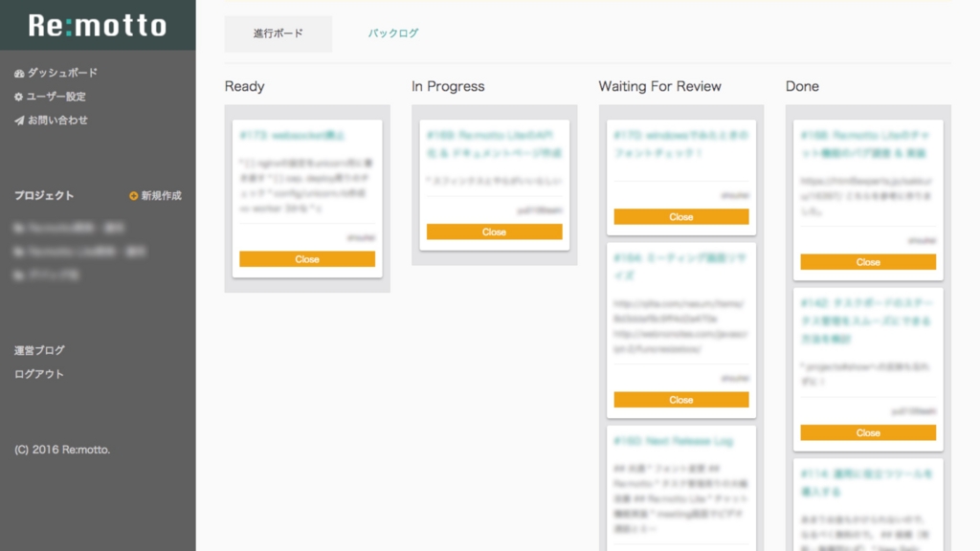The height and width of the screenshot is (551, 980).
Task: Click the In Progress column heading
Action: [x=448, y=86]
